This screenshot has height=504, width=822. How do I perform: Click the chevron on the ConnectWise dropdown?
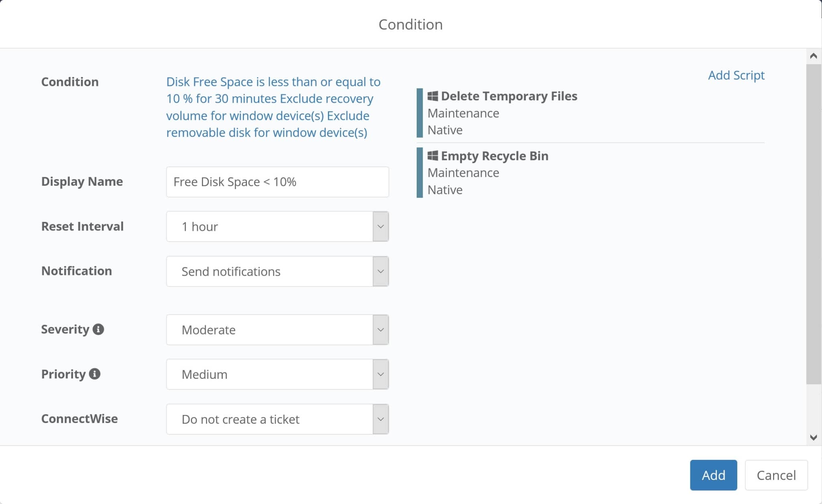(380, 419)
